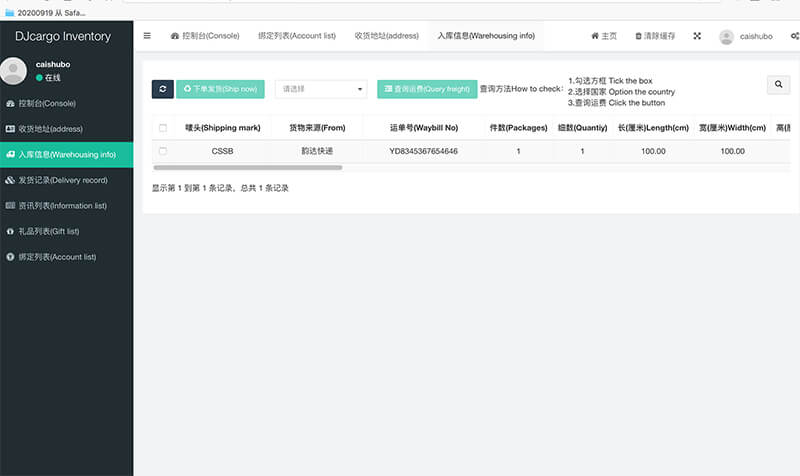Viewport: 800px width, 476px height.
Task: Switch to 收货地址(address) tab
Action: click(387, 36)
